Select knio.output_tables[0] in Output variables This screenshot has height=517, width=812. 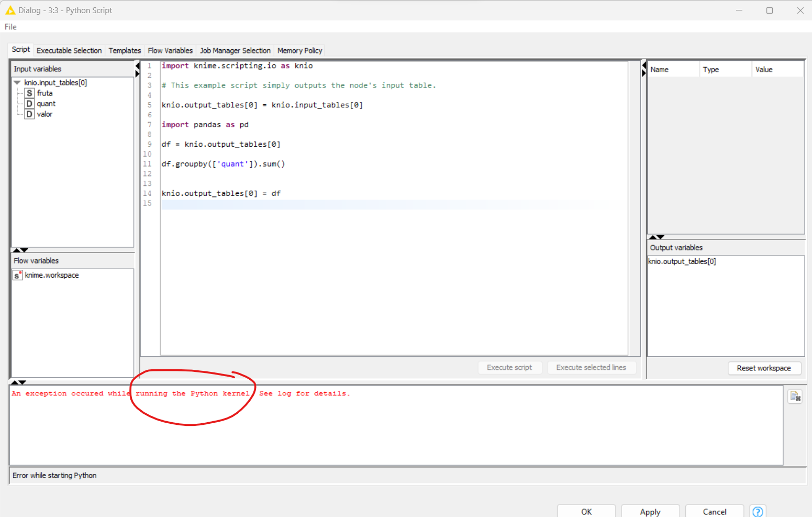tap(682, 261)
